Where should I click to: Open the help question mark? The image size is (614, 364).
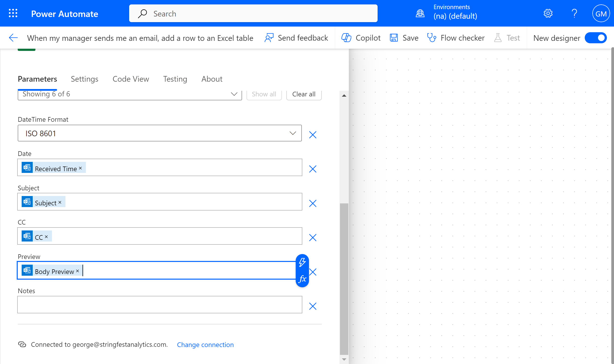574,13
